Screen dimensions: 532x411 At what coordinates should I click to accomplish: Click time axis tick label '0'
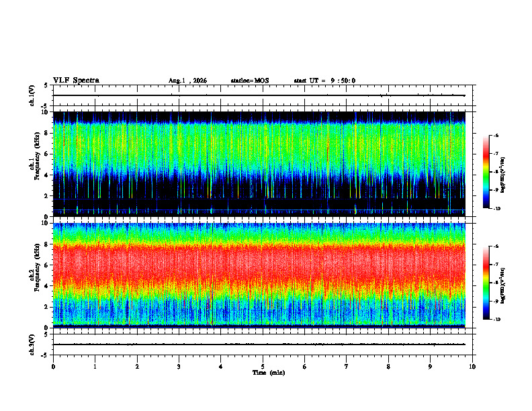53,367
